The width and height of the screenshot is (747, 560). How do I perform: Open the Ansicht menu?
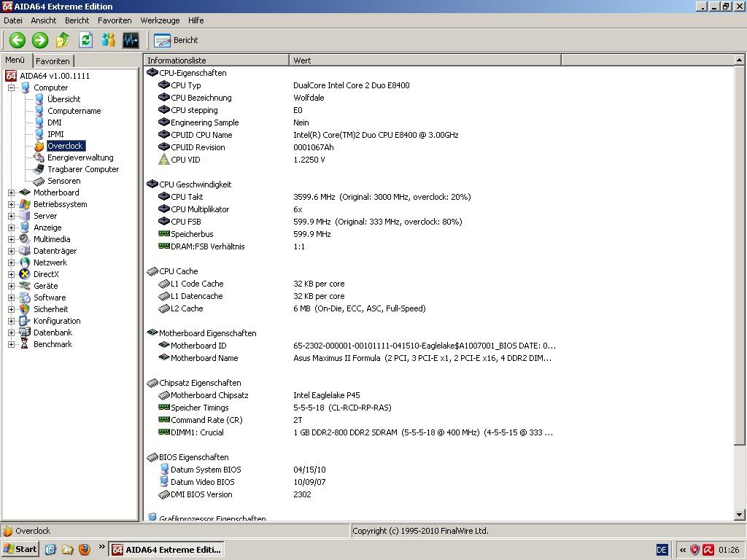click(43, 20)
